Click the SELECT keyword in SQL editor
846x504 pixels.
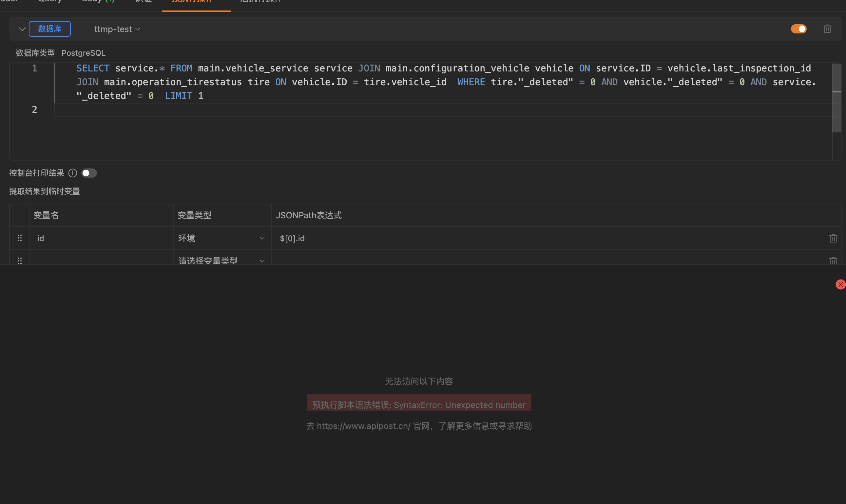[x=93, y=68]
